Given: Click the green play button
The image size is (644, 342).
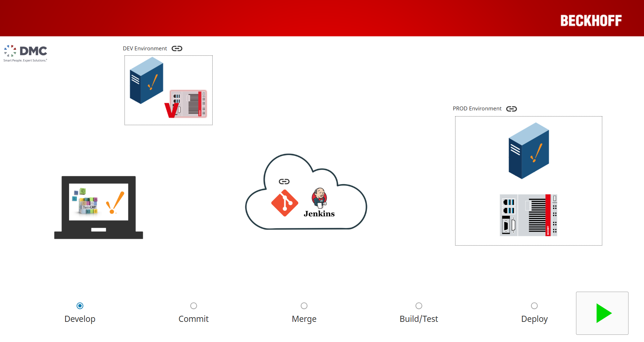Looking at the screenshot, I should 602,313.
